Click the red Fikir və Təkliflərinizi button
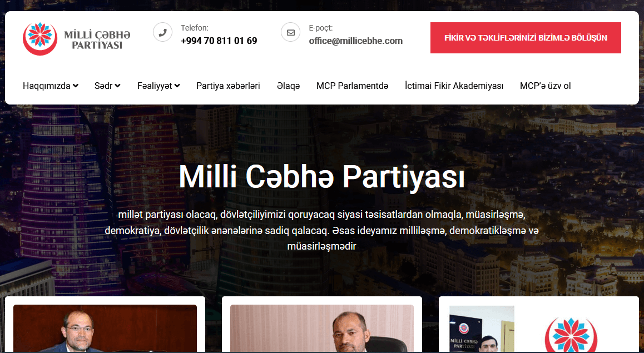 click(x=526, y=38)
